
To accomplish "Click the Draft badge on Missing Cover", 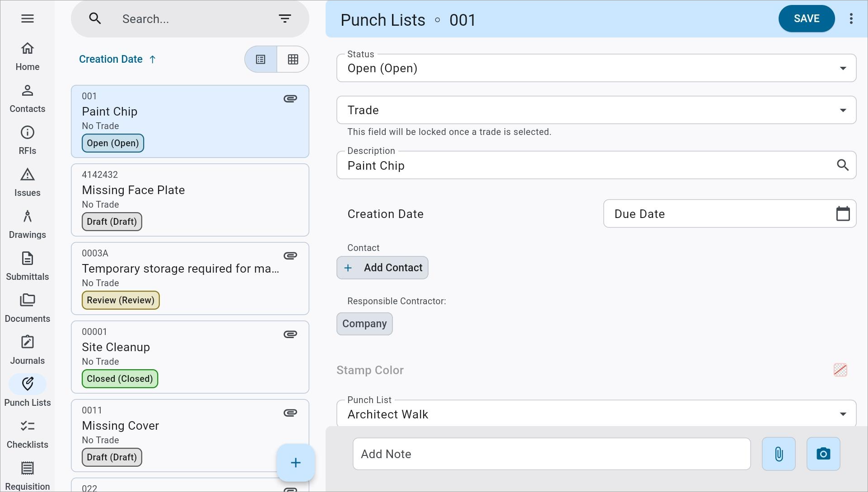I will coord(112,457).
